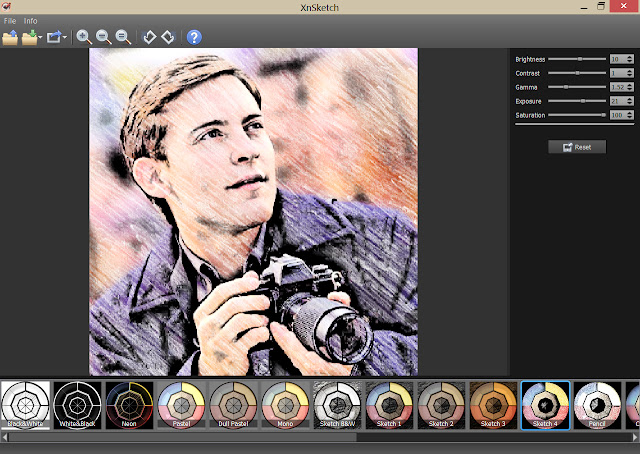This screenshot has width=640, height=454.
Task: Apply the Neon effect preset
Action: click(x=129, y=405)
